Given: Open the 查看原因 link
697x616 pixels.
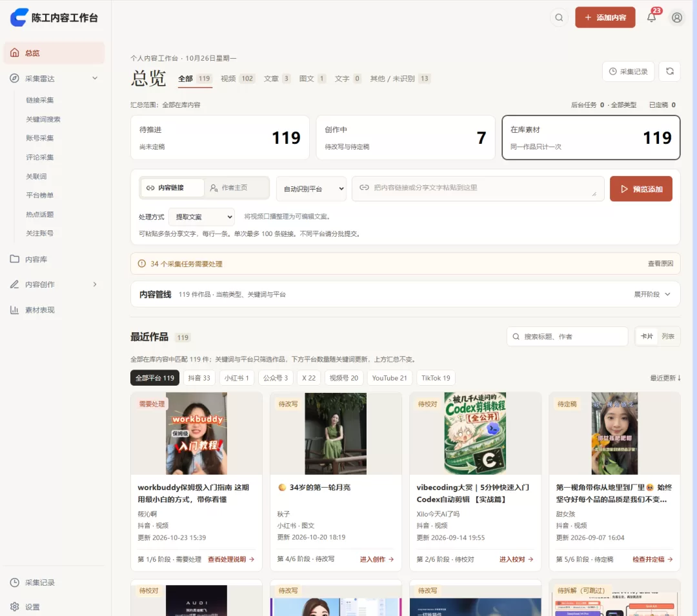Looking at the screenshot, I should click(x=661, y=263).
